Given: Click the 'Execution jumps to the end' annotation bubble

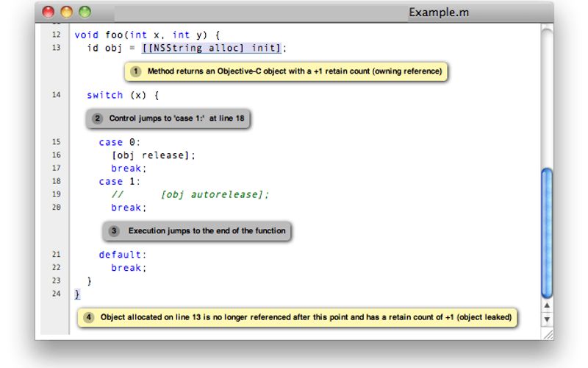Looking at the screenshot, I should pyautogui.click(x=207, y=231).
